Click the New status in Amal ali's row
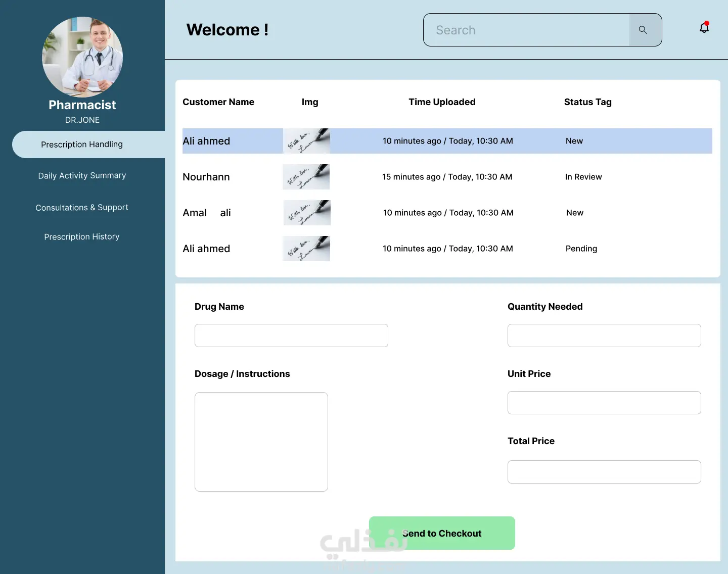Screen dimensions: 728x574 (x=575, y=213)
